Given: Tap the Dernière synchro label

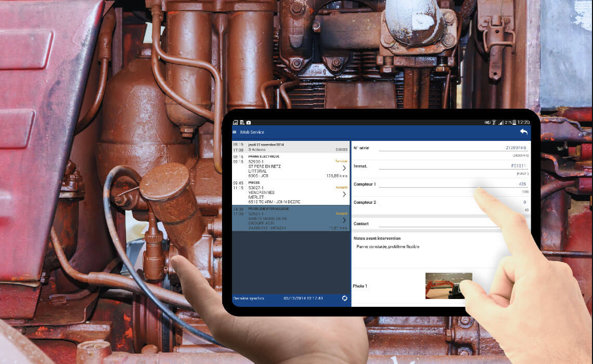Looking at the screenshot, I should pos(249,298).
